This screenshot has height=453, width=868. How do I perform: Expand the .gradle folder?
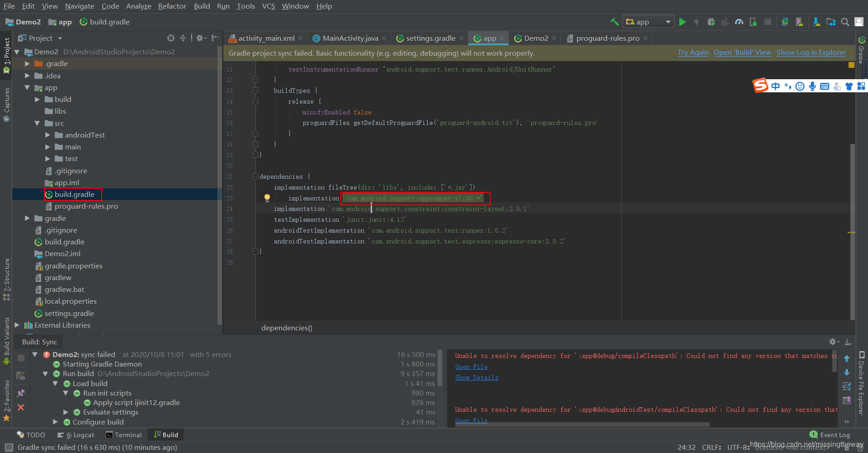click(x=27, y=64)
